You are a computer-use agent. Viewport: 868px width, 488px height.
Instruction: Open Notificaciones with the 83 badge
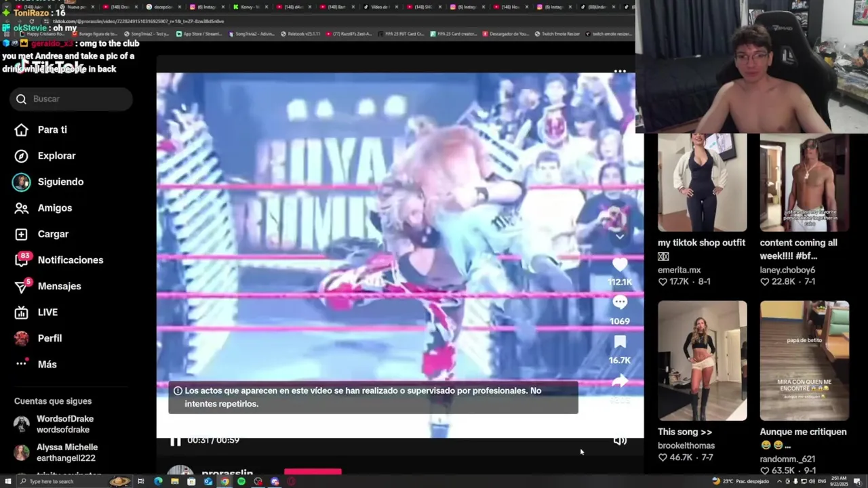(x=58, y=260)
